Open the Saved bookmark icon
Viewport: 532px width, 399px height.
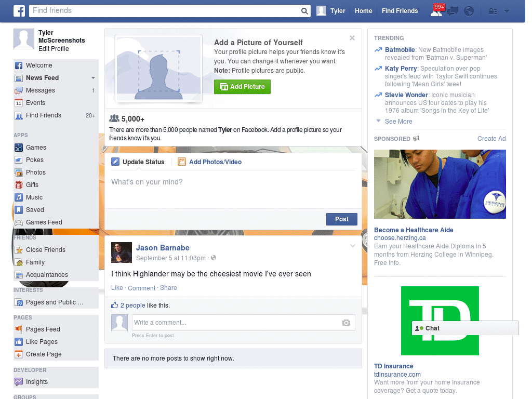point(19,210)
